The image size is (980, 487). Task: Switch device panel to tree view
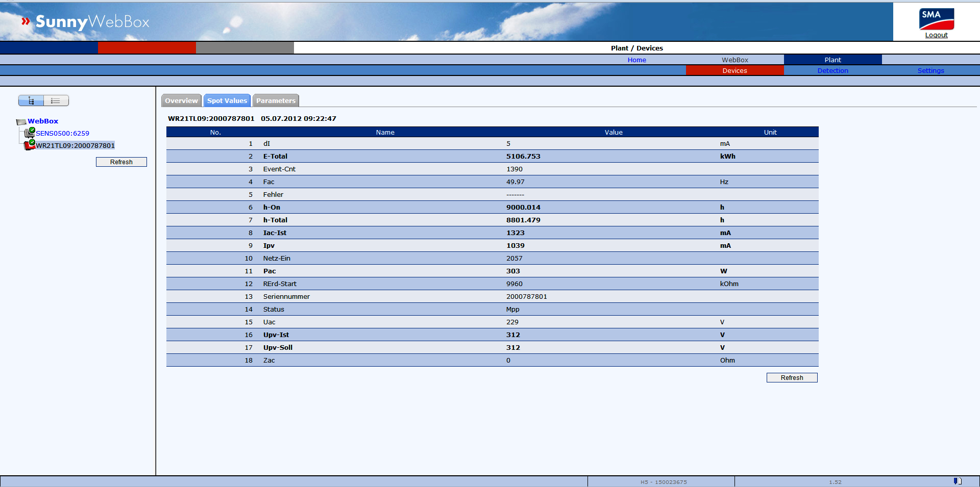coord(31,100)
